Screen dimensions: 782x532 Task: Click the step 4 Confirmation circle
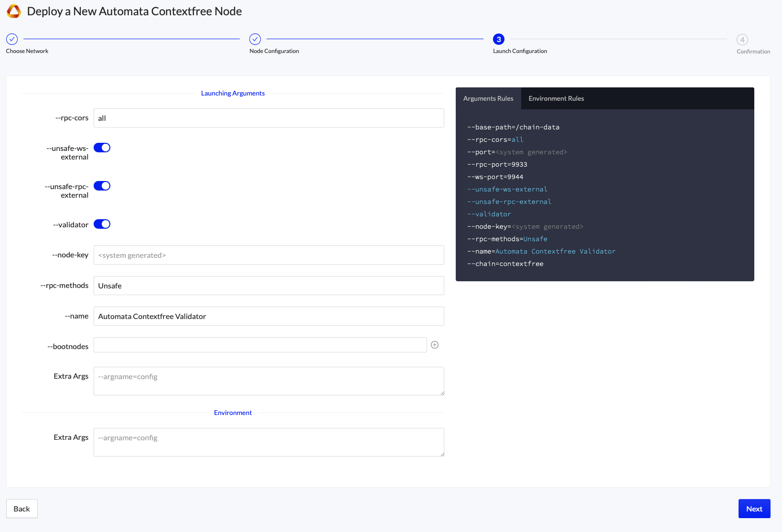click(742, 40)
